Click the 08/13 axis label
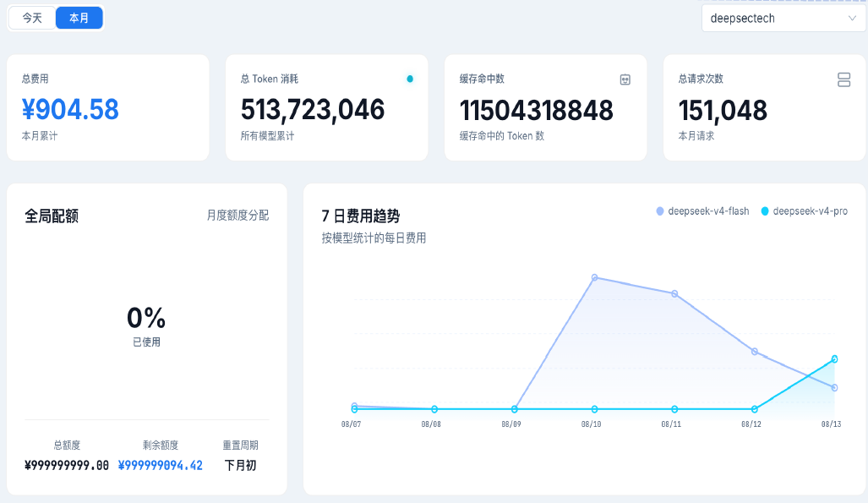Image resolution: width=868 pixels, height=503 pixels. pos(831,424)
